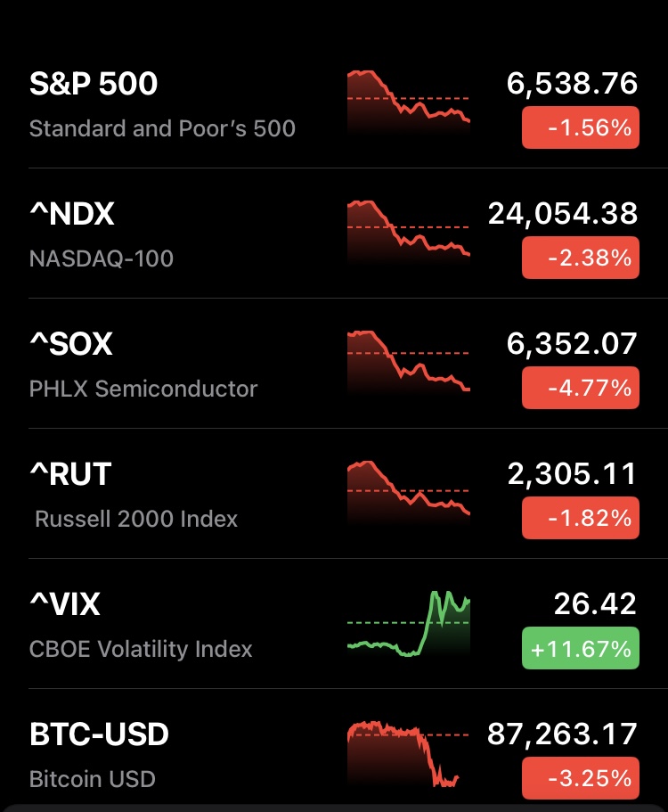668x812 pixels.
Task: Toggle the BTC-USD -3.25% change badge
Action: pos(580,778)
